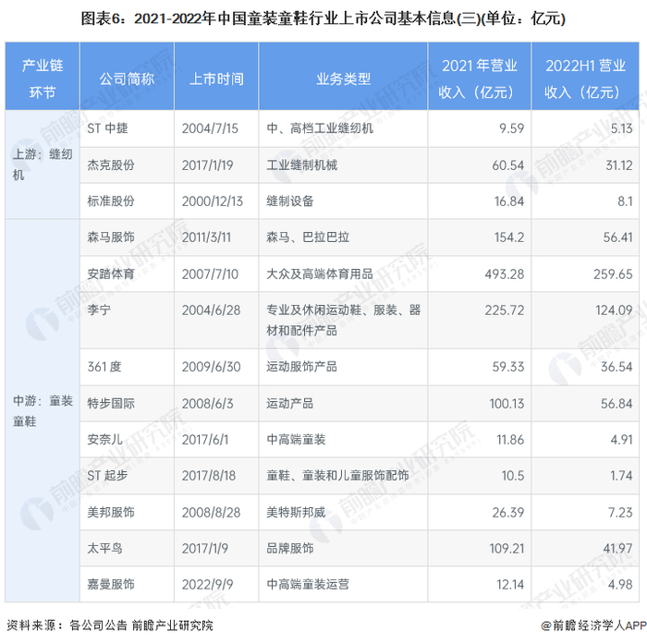647x644 pixels.
Task: Click listing date 2017/6/1
Action: (x=205, y=440)
